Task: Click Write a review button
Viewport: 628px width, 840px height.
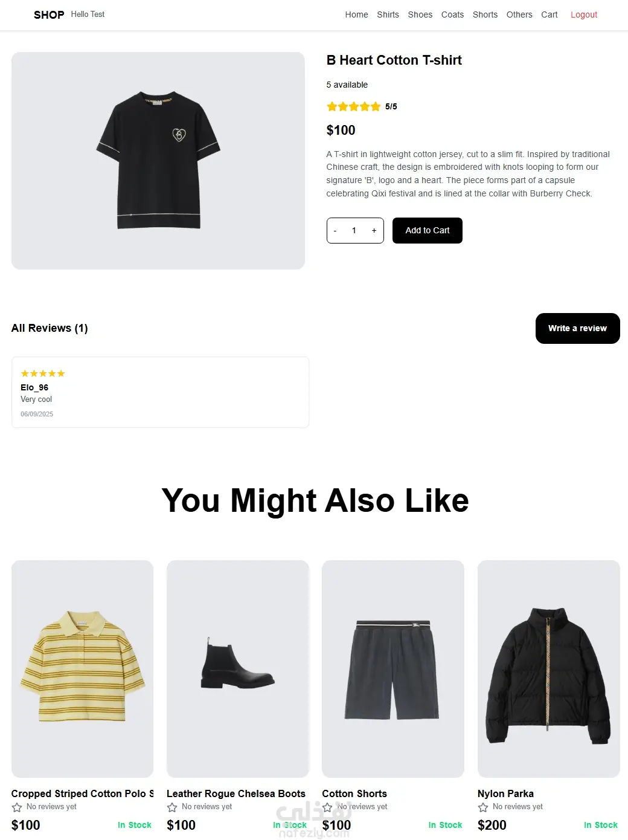Action: point(577,328)
